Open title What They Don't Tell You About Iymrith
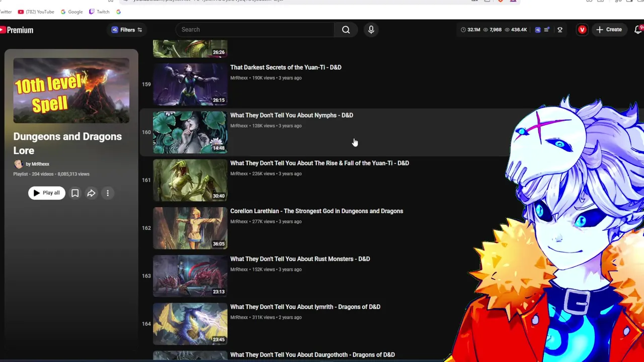Viewport: 644px width, 362px height. coord(305,307)
